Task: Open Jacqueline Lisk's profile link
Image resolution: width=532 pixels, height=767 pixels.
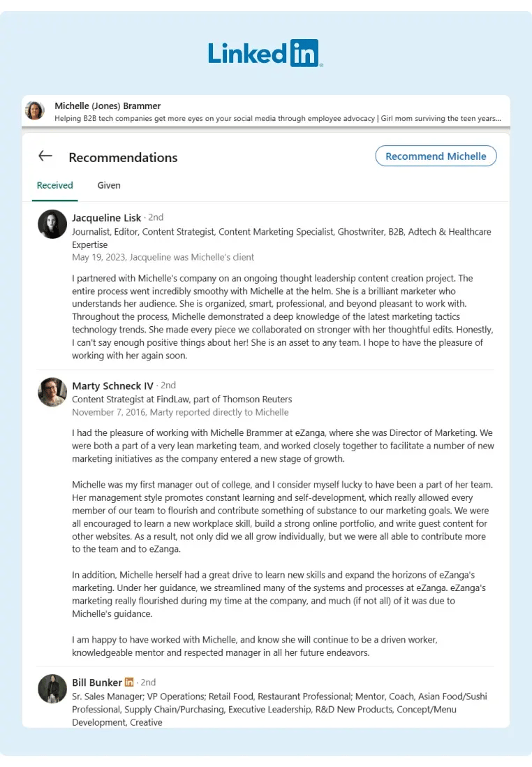Action: click(106, 217)
